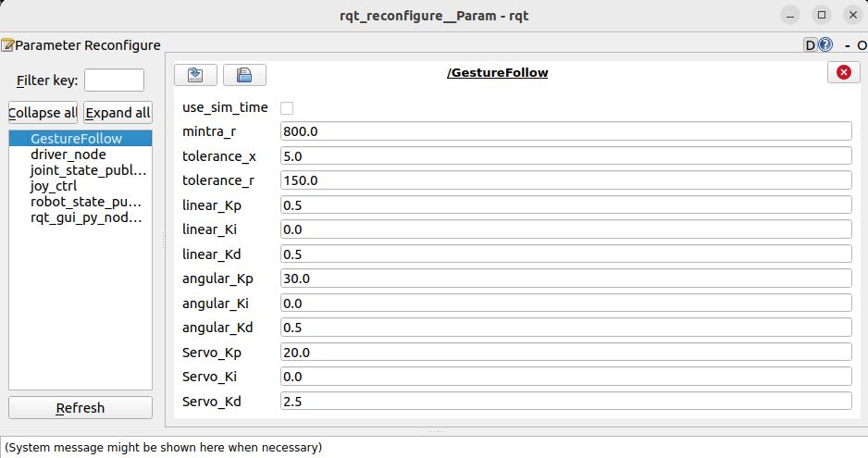Viewport: 868px width, 458px height.
Task: Click the angular_Kp label
Action: 217,279
